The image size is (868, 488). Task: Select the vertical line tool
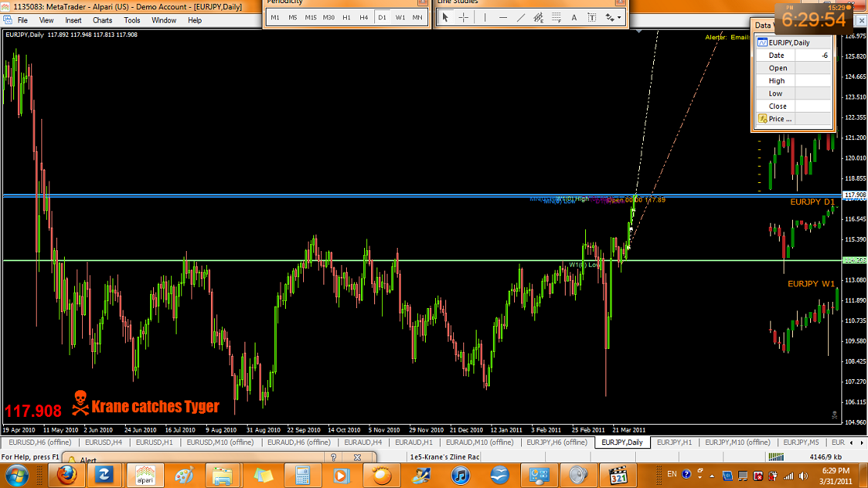click(485, 18)
